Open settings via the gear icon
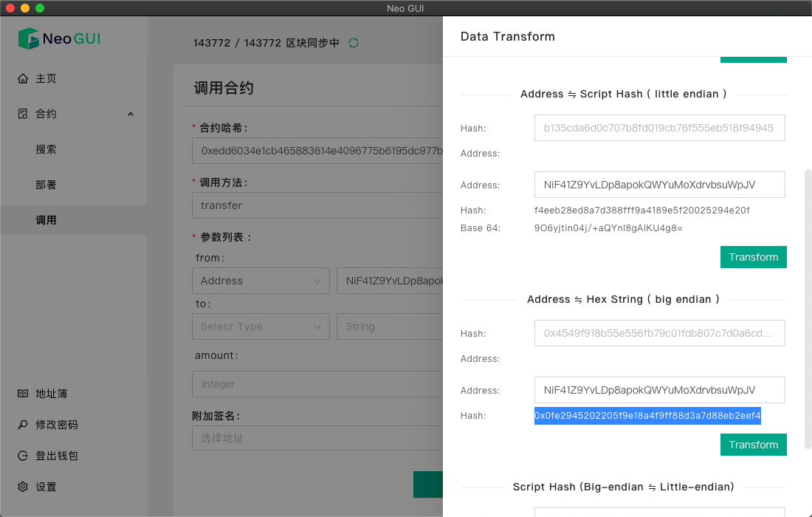The image size is (812, 517). pos(23,487)
